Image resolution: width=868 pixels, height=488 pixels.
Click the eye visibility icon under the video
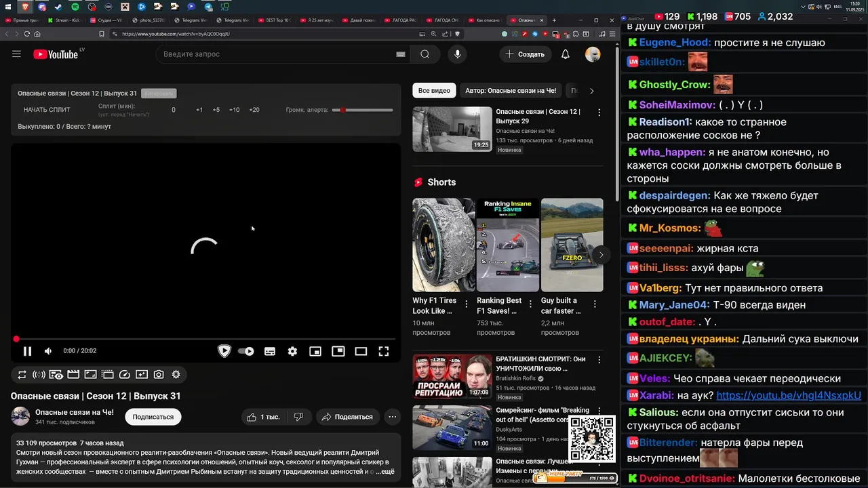coord(56,374)
